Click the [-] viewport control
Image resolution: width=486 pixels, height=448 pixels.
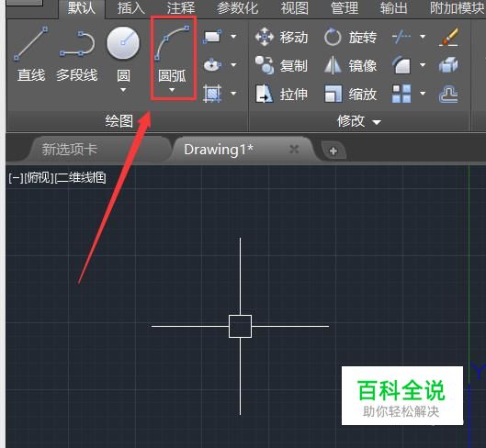16,178
